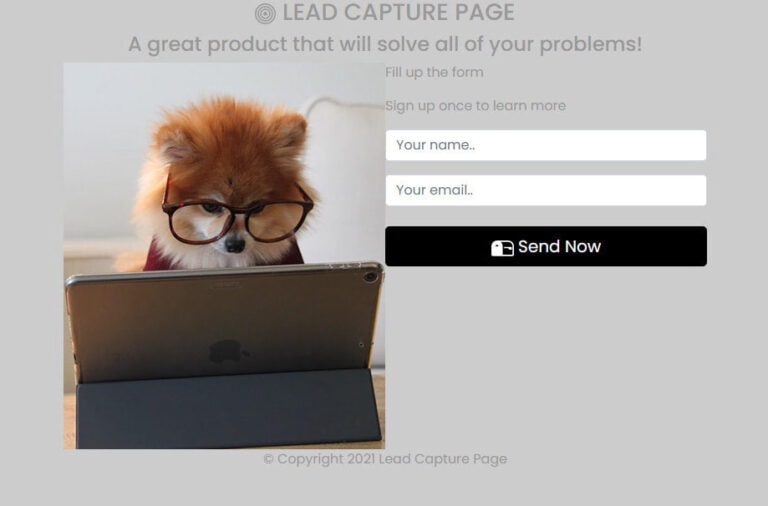This screenshot has height=506, width=768.
Task: Click the dog's black nose in photo
Action: point(235,244)
